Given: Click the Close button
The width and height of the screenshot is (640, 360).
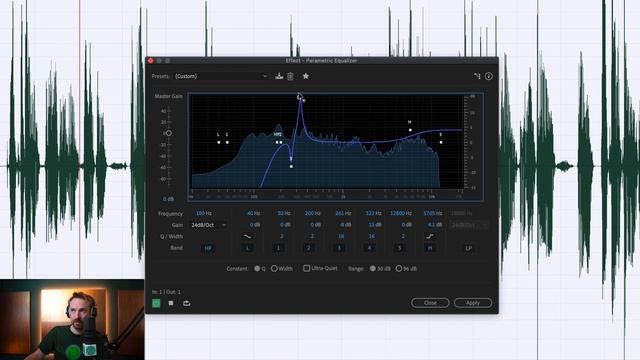Looking at the screenshot, I should point(430,303).
